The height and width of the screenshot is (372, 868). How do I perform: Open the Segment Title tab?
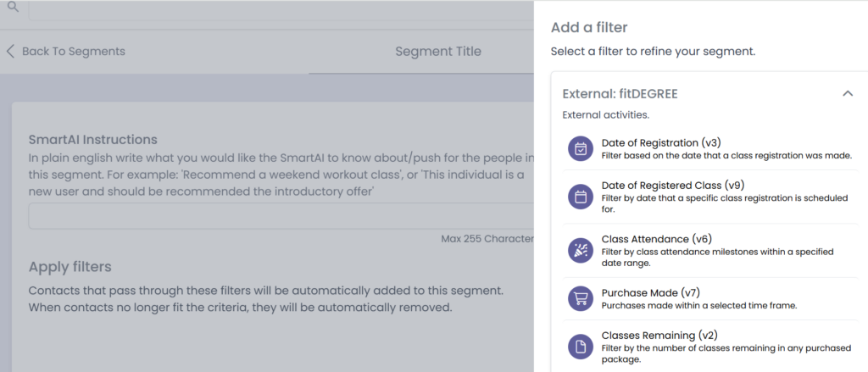[x=437, y=51]
